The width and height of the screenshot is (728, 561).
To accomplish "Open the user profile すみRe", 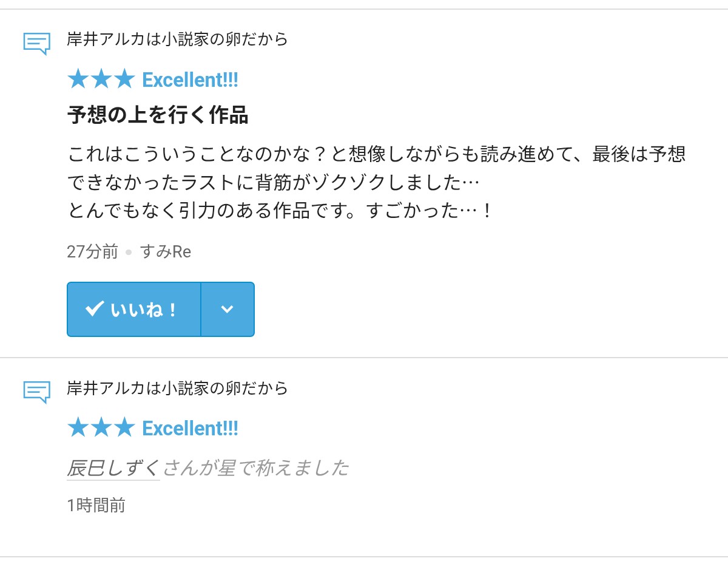I will coord(165,251).
